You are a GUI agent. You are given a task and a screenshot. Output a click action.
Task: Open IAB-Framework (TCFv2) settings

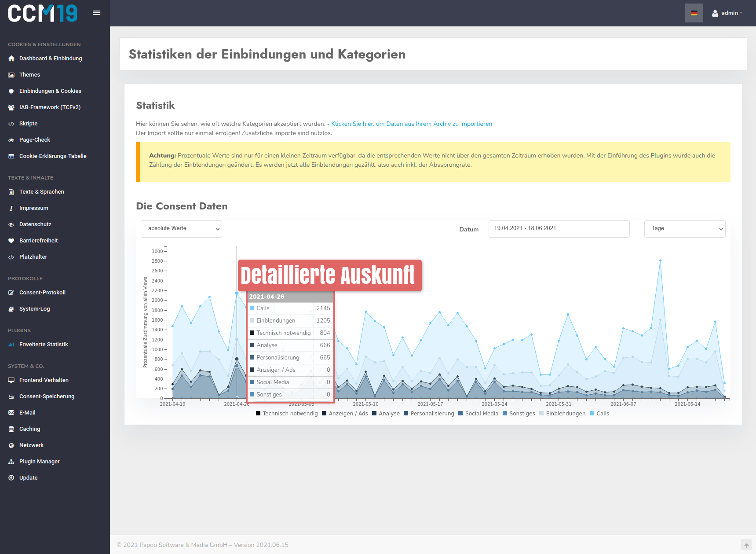point(50,107)
